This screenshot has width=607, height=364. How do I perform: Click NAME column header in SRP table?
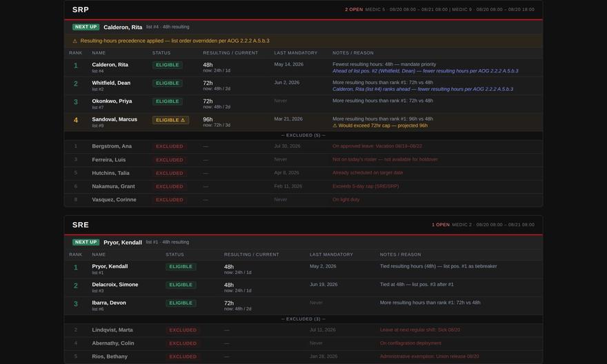[x=99, y=53]
